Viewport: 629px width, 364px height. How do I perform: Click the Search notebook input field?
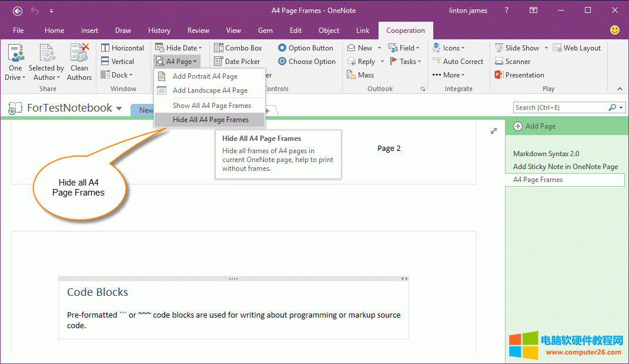pos(560,107)
